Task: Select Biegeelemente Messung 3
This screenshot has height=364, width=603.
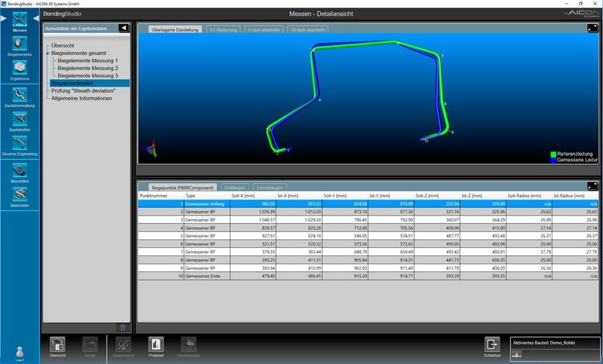Action: (87, 75)
